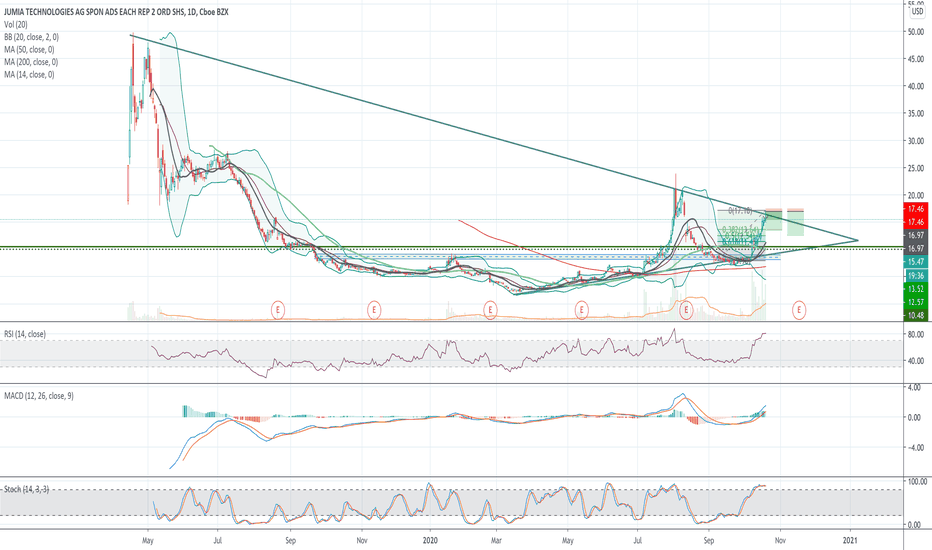Click the 2020 time axis label
This screenshot has height=550, width=932.
pos(430,540)
